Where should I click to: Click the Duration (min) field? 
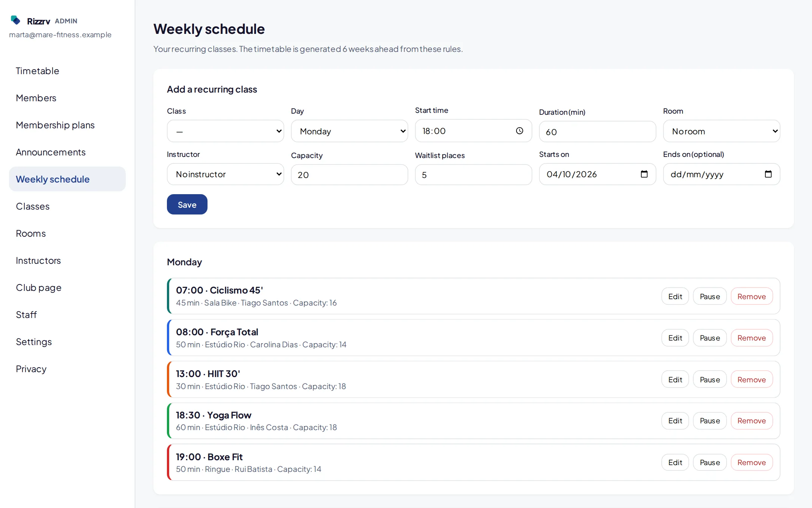[x=597, y=132]
